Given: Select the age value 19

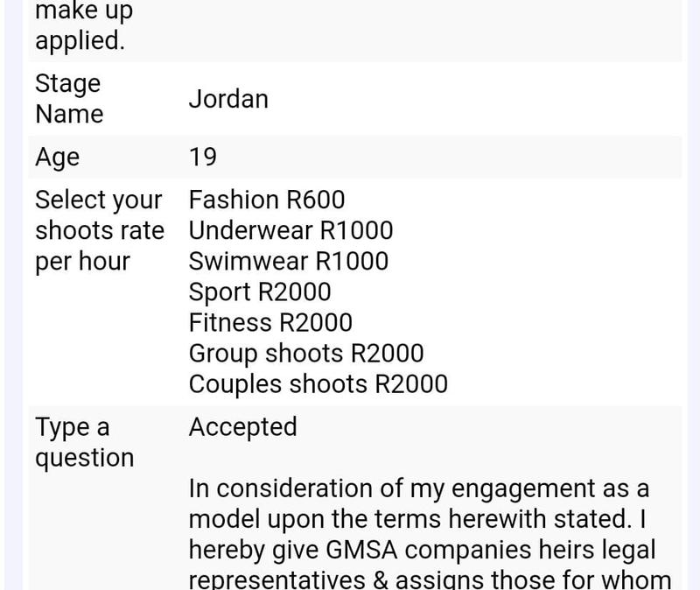Looking at the screenshot, I should click(203, 157).
